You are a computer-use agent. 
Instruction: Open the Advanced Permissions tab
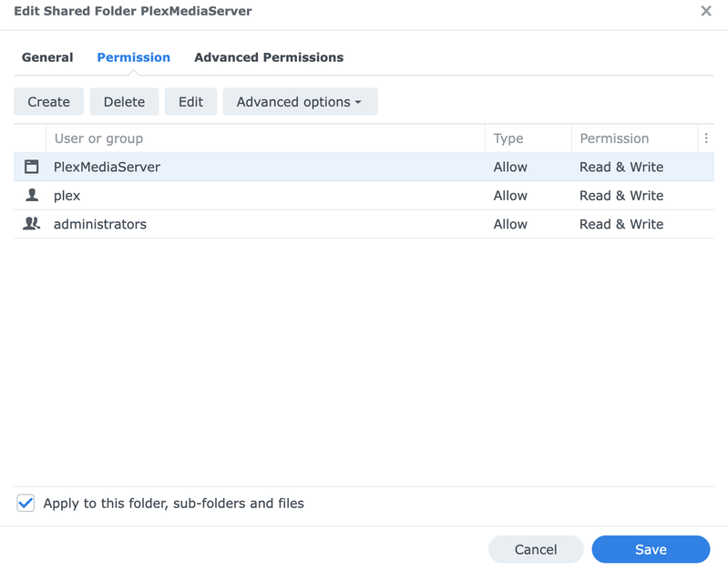tap(269, 57)
